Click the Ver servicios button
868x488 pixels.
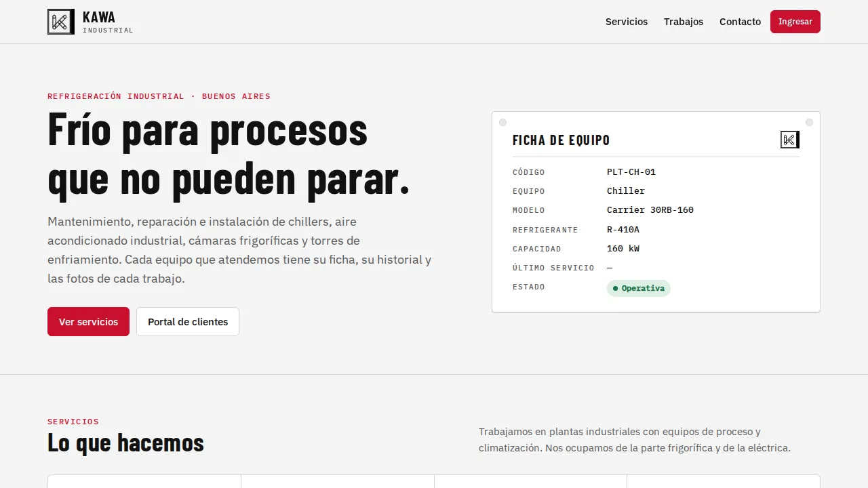88,322
